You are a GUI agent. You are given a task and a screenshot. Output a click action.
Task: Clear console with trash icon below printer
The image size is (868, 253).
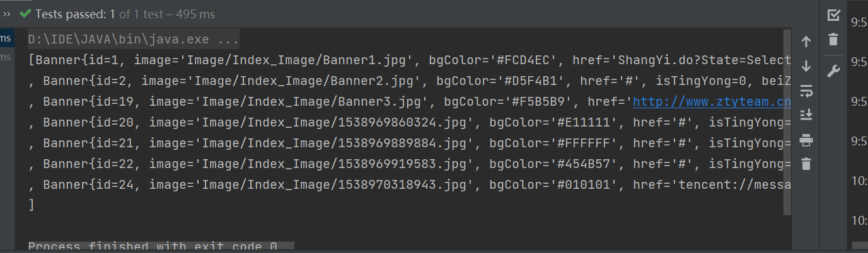point(806,164)
